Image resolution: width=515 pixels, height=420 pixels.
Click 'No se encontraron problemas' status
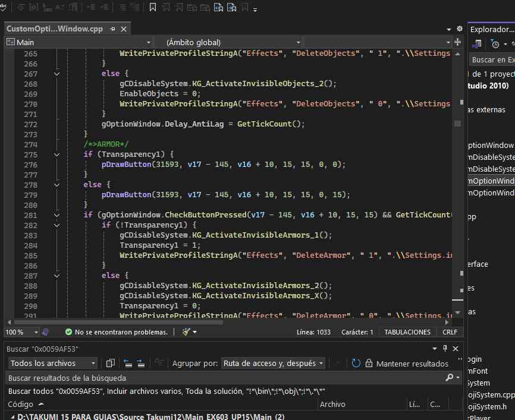tap(117, 332)
